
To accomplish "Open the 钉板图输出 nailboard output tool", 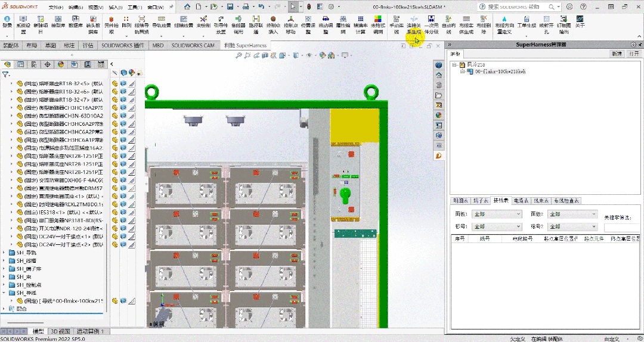I will point(564,24).
